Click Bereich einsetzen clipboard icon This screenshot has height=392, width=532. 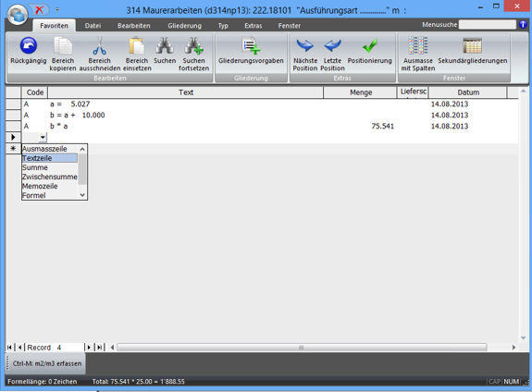click(137, 46)
